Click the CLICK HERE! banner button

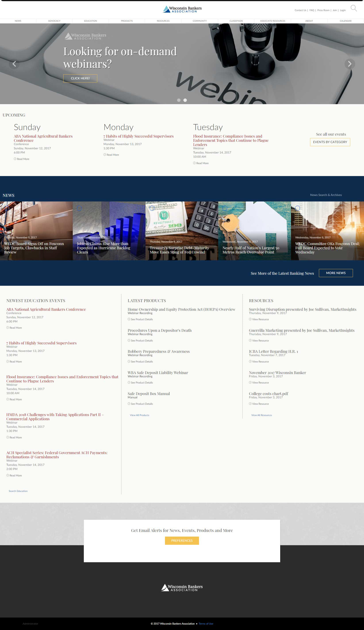coord(80,78)
